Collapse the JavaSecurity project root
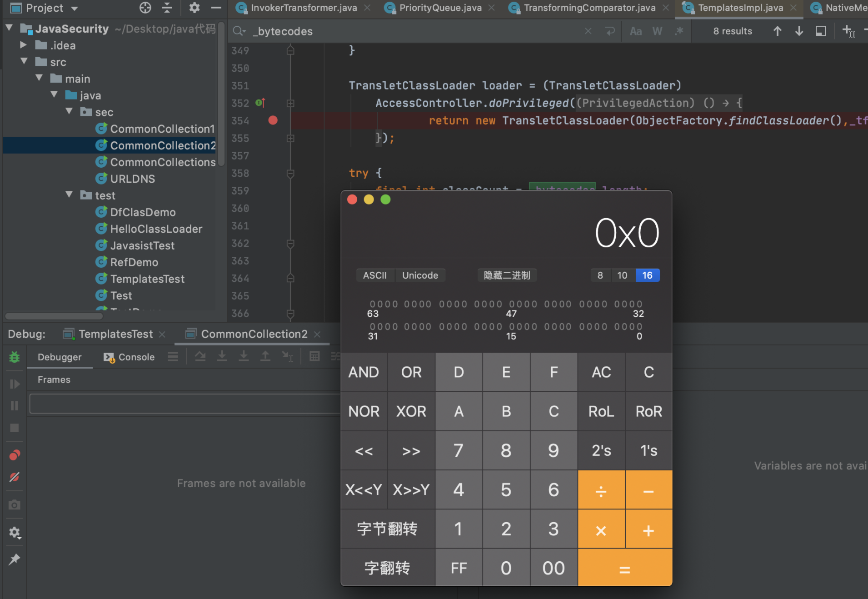 tap(9, 28)
